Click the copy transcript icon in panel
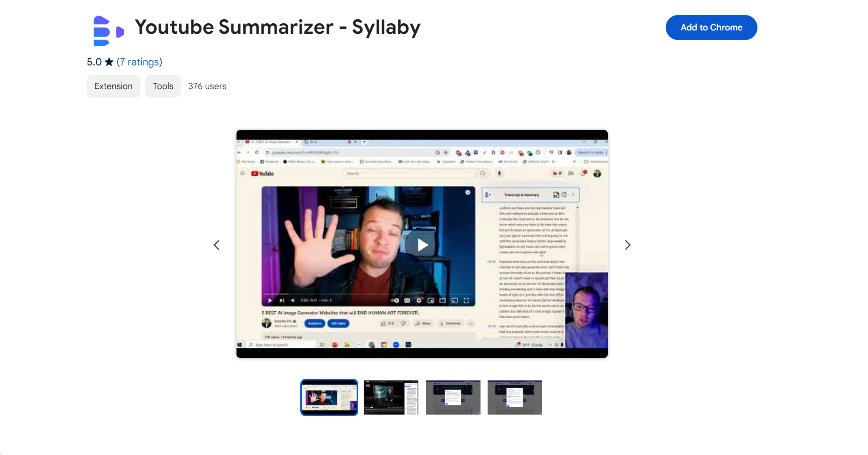 click(x=556, y=195)
